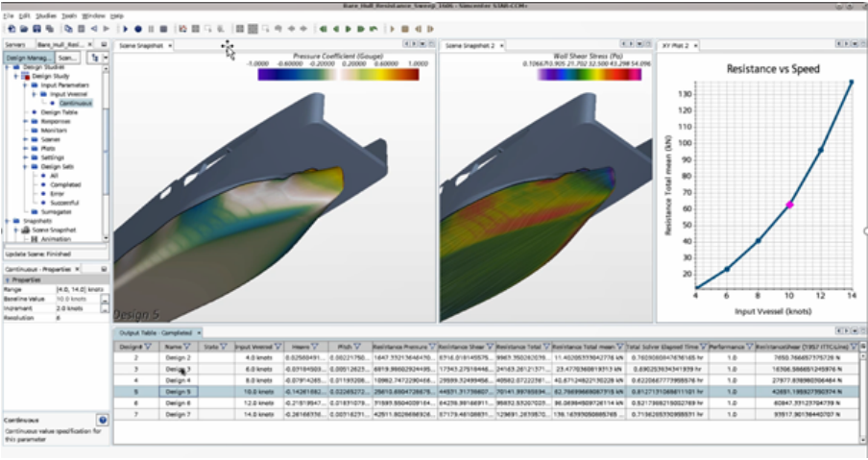Screen dimensions: 868x460
Task: Click the blue round Step icon
Action: tap(138, 29)
